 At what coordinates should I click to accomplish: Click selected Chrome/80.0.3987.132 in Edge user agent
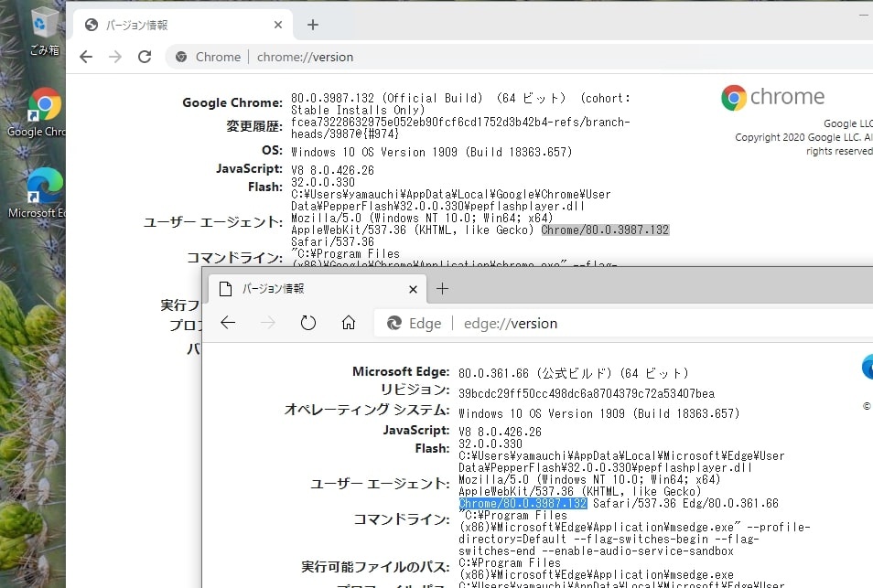click(x=523, y=504)
